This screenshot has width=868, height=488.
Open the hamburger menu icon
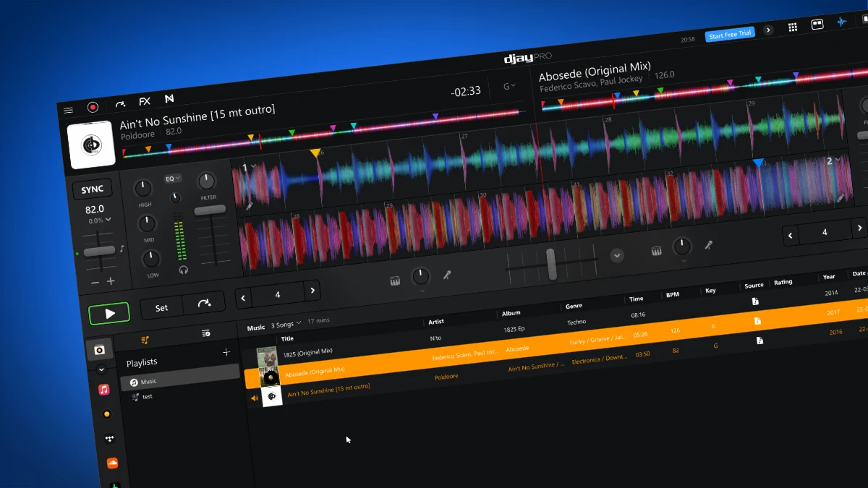pyautogui.click(x=69, y=109)
